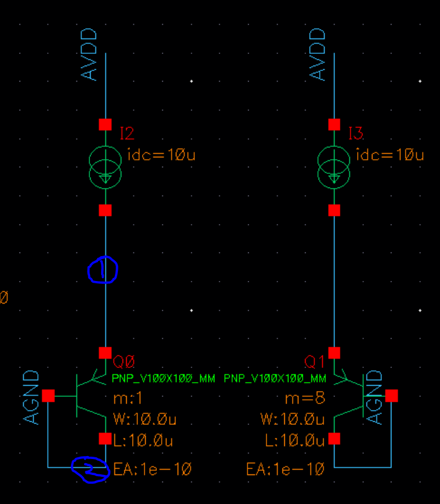Select the wire from AVDD down to I2

point(105,86)
